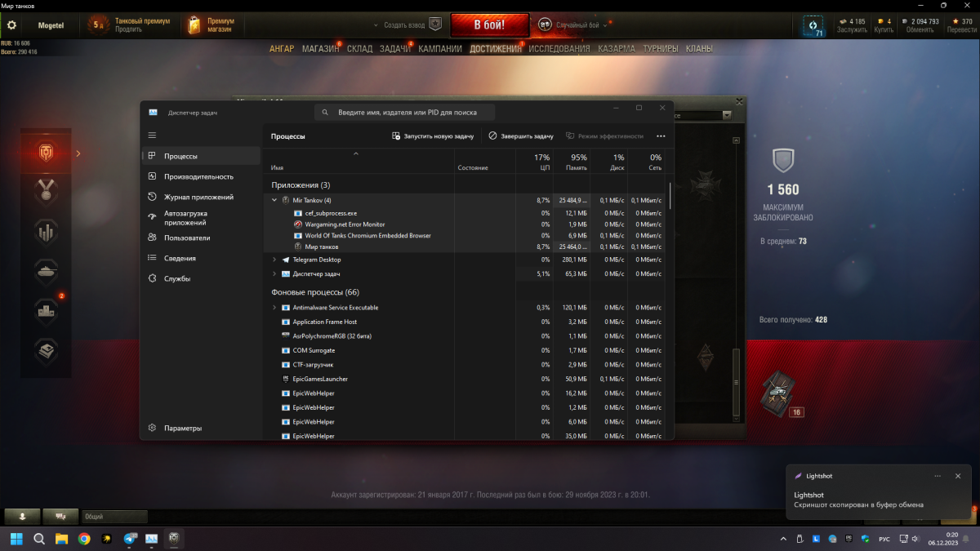This screenshot has width=980, height=551.
Task: Expand the Telegram Desktop process group
Action: pos(274,260)
